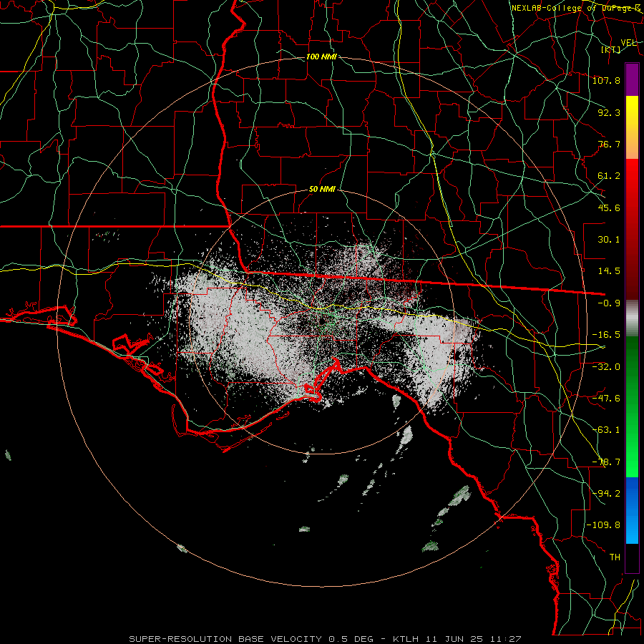This screenshot has width=644, height=644.
Task: Click the -16.5 legend value
Action: coord(606,335)
